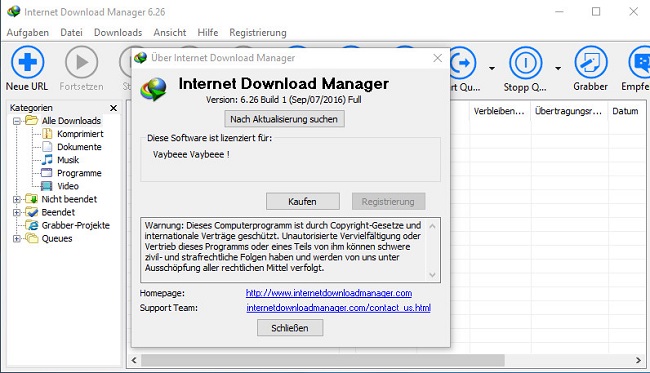This screenshot has width=650, height=373.
Task: Select the Video category
Action: (68, 186)
